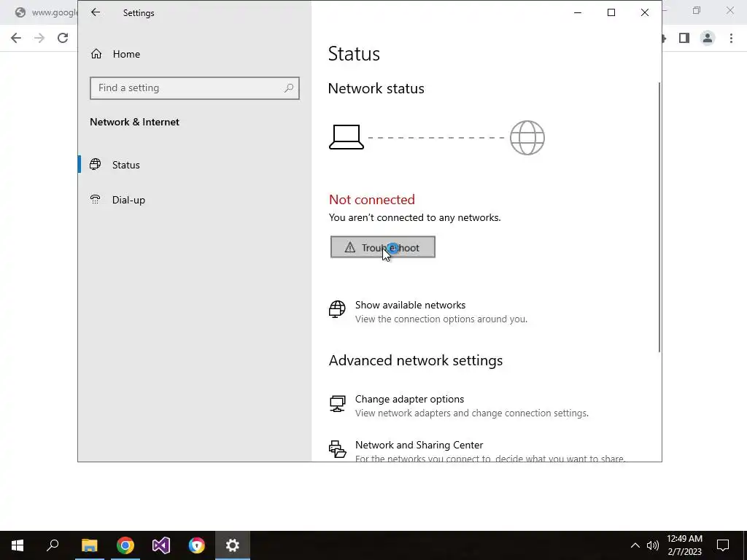Click the Not connected status text
The height and width of the screenshot is (560, 747).
coord(371,200)
